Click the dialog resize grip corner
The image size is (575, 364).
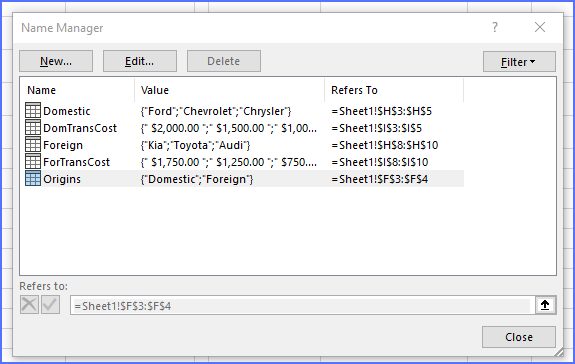click(559, 352)
